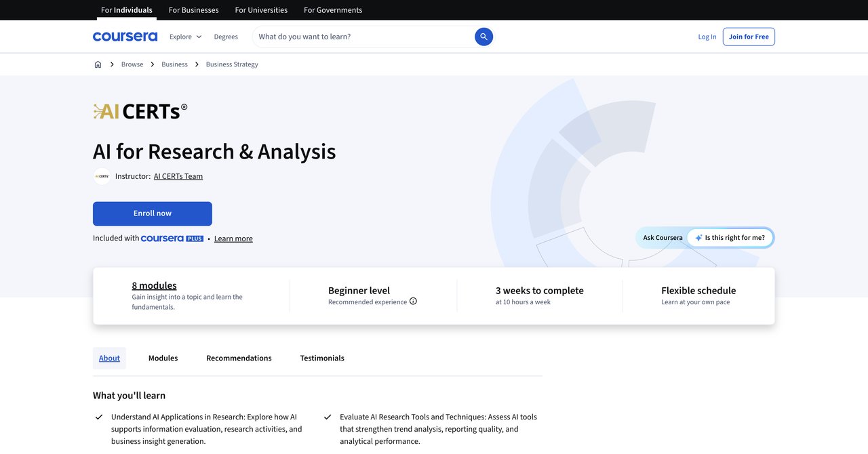Click 'Evaluate AI Research Tools and Techniques' item

coord(438,429)
